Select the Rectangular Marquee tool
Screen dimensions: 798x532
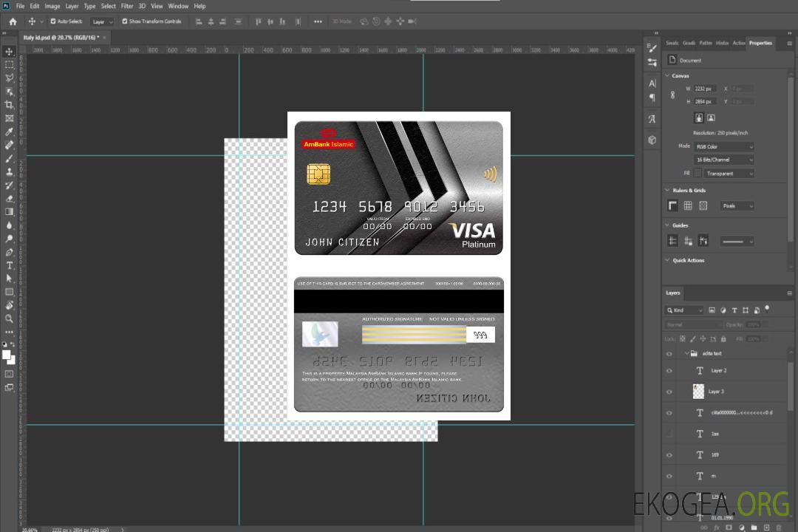(x=9, y=65)
